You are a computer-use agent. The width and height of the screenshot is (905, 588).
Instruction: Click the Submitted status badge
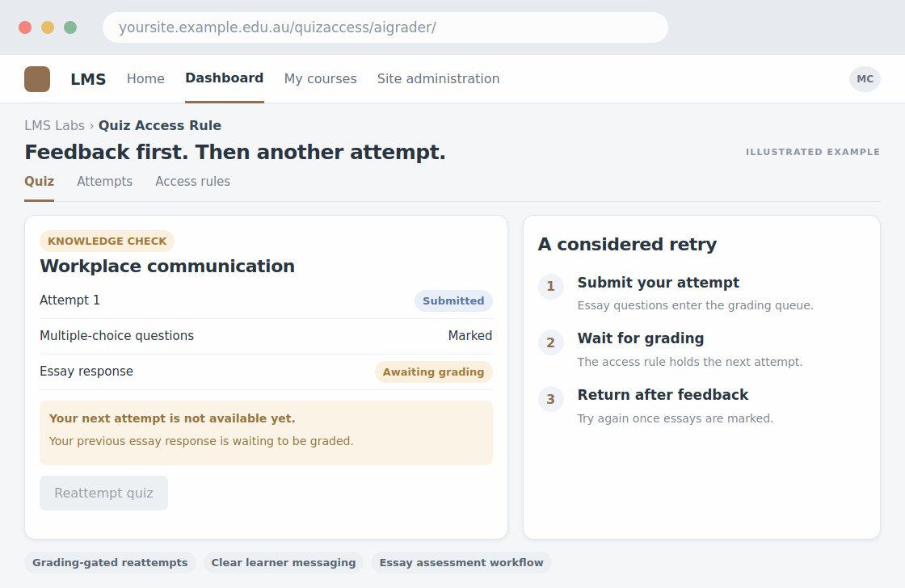point(453,300)
